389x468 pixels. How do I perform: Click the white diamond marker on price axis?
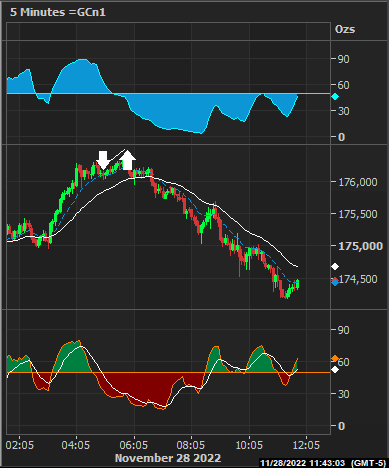click(335, 266)
